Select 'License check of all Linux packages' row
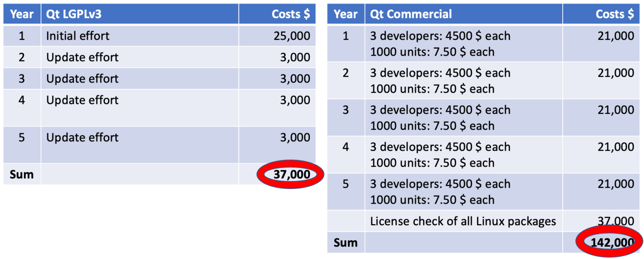 pos(463,221)
